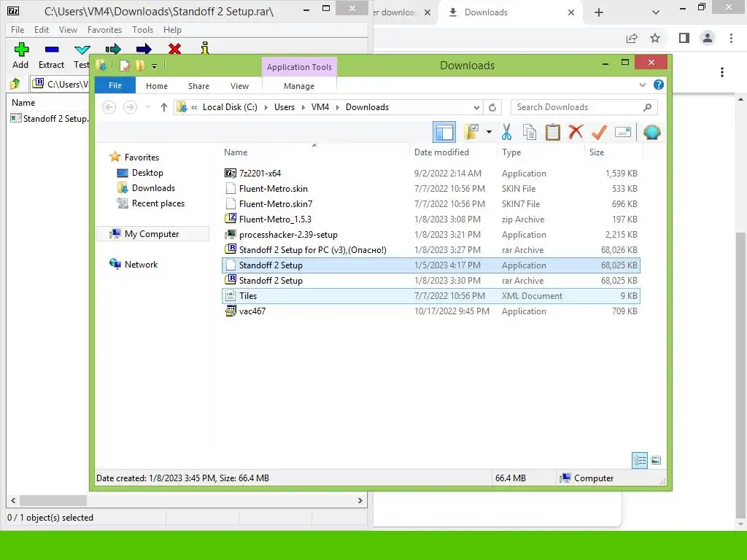Open the Explorer View tab
This screenshot has height=560, width=747.
coord(239,86)
